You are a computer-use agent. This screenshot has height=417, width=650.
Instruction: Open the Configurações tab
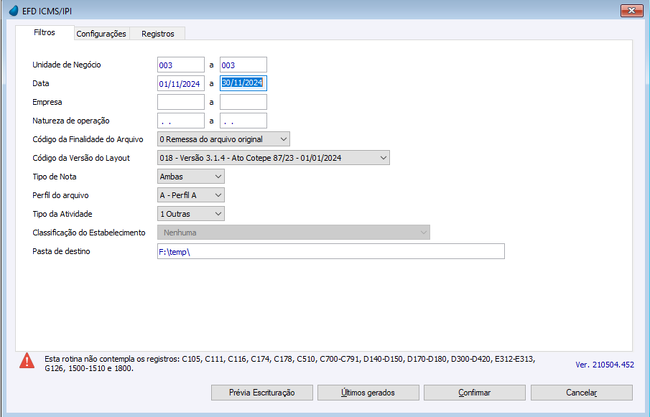[101, 34]
